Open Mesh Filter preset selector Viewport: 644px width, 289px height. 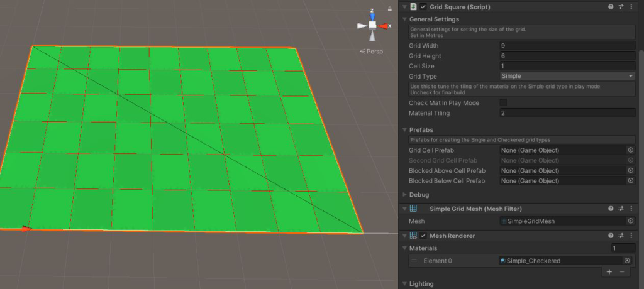621,209
